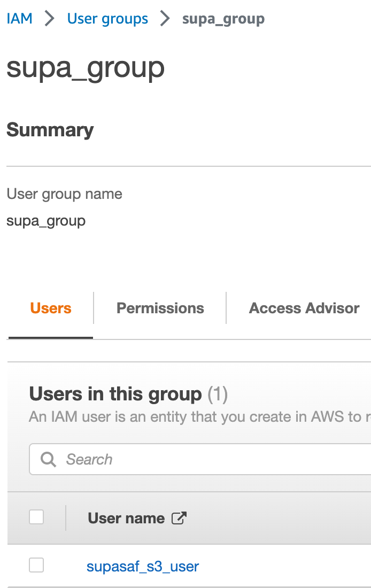Screen dimensions: 371x588
Task: Click the supa_group value under User group name
Action: point(46,220)
